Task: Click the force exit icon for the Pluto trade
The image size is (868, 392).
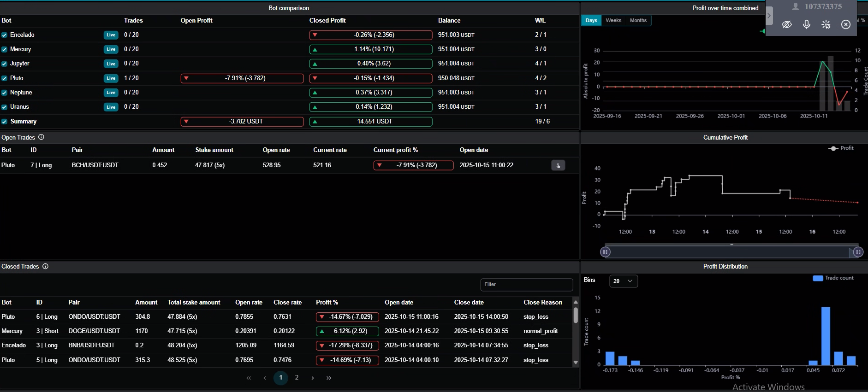Action: 558,165
